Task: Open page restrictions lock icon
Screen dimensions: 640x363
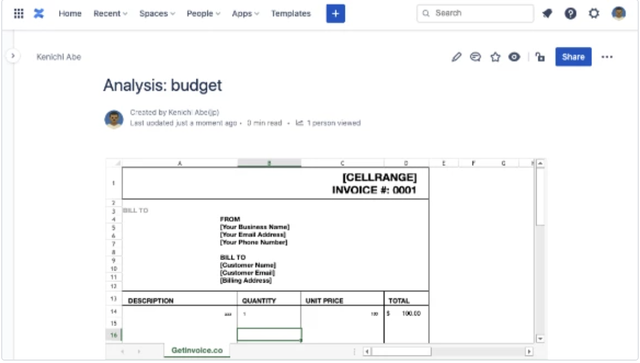Action: point(540,57)
